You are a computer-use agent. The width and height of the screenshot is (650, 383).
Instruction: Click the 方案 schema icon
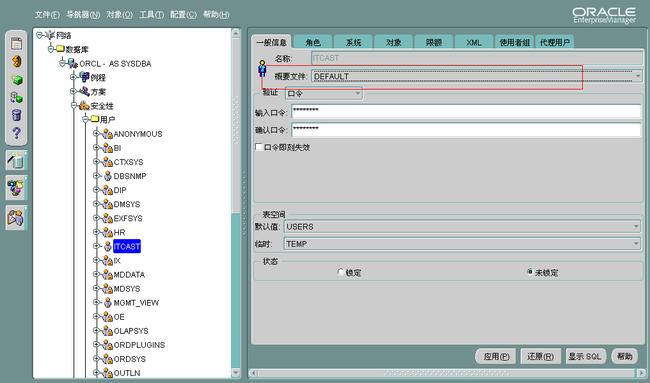[x=85, y=91]
